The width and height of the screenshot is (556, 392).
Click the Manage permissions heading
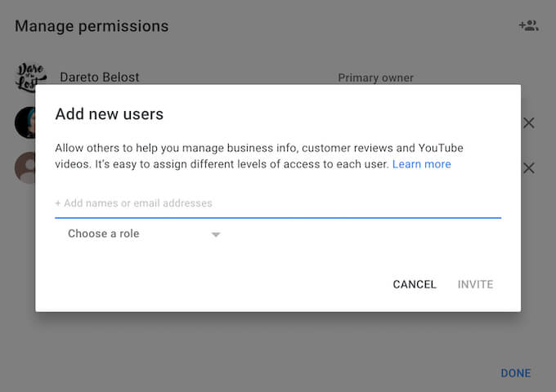click(x=92, y=26)
